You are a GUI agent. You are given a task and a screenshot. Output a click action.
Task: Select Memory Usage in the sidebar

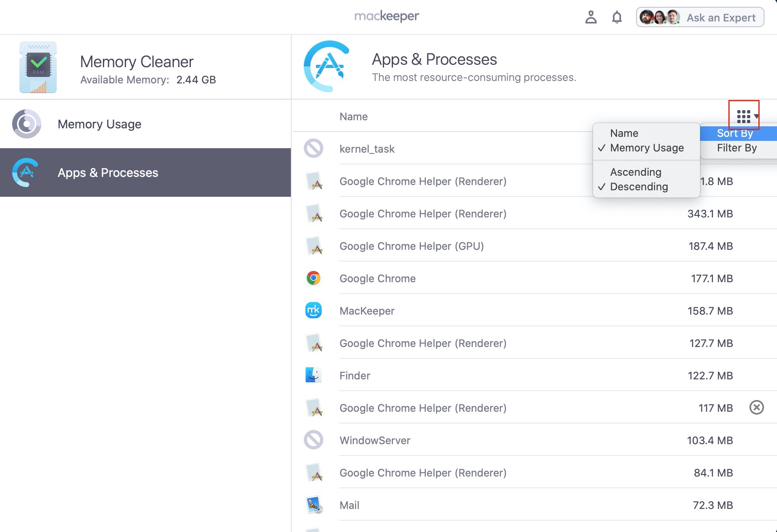tap(145, 124)
